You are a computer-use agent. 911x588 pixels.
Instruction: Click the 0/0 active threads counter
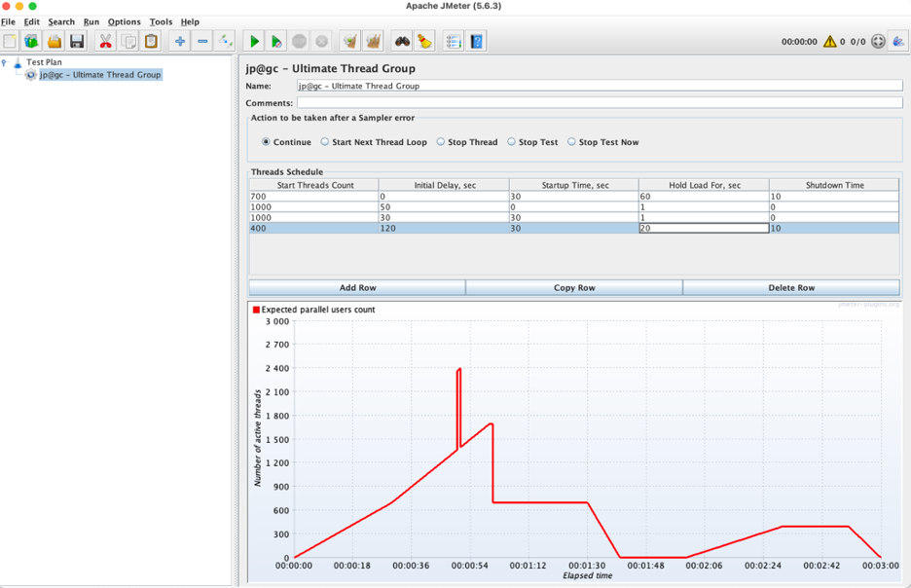(857, 41)
